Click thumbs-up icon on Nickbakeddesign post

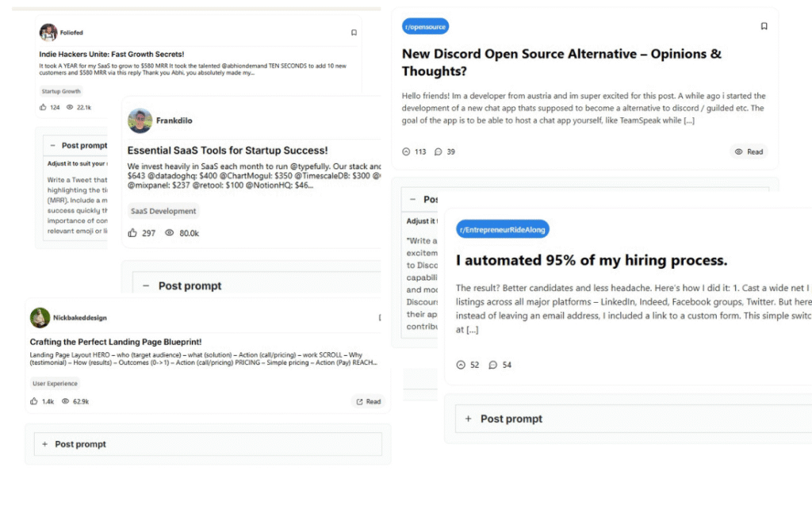[x=34, y=402]
